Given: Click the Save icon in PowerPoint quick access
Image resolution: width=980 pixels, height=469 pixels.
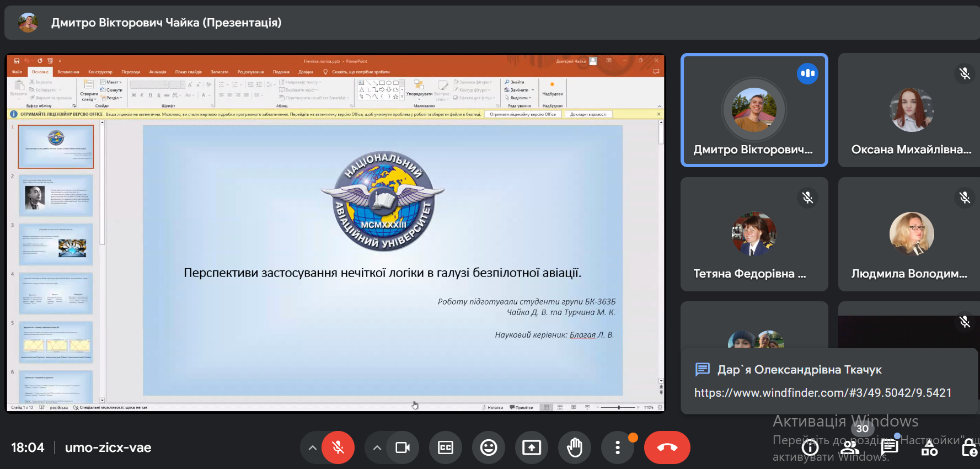Looking at the screenshot, I should 17,61.
